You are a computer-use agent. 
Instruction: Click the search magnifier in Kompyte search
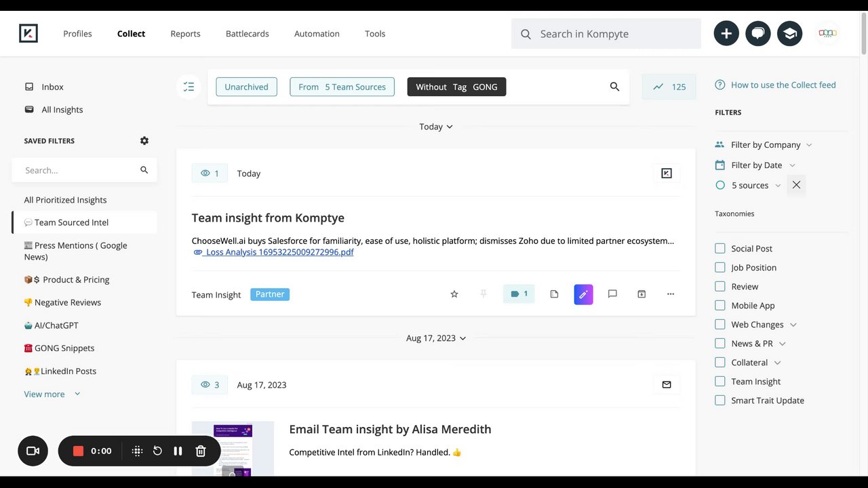click(x=526, y=34)
